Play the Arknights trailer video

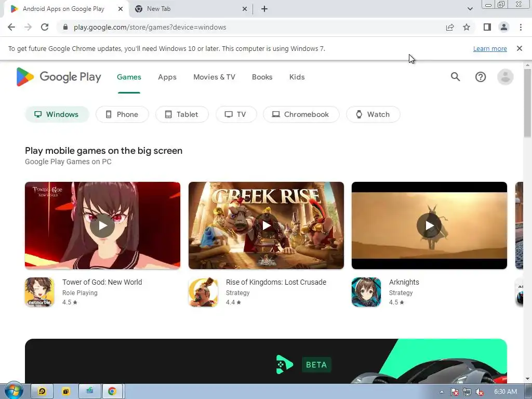pyautogui.click(x=429, y=225)
